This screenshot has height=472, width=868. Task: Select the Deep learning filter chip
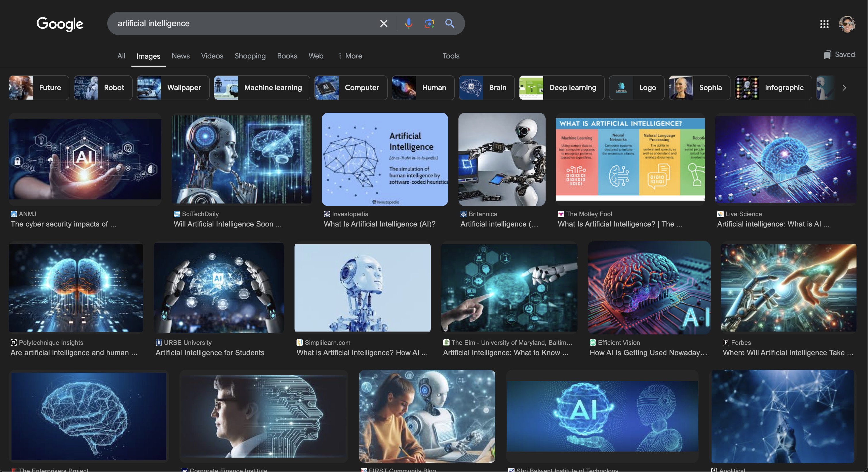561,88
